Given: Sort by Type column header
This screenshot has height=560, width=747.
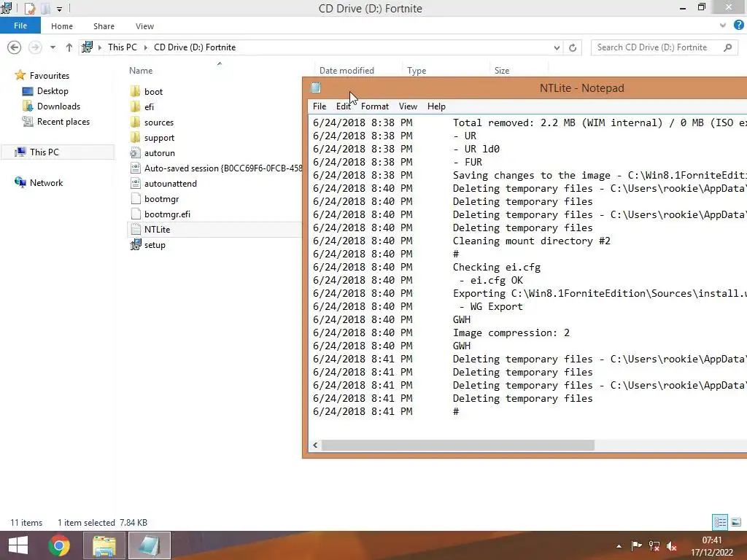Looking at the screenshot, I should (x=417, y=71).
